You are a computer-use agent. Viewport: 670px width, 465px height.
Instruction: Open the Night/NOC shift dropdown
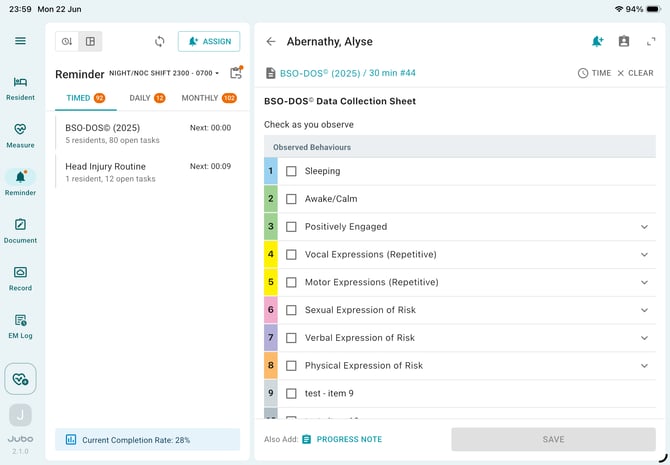point(164,73)
